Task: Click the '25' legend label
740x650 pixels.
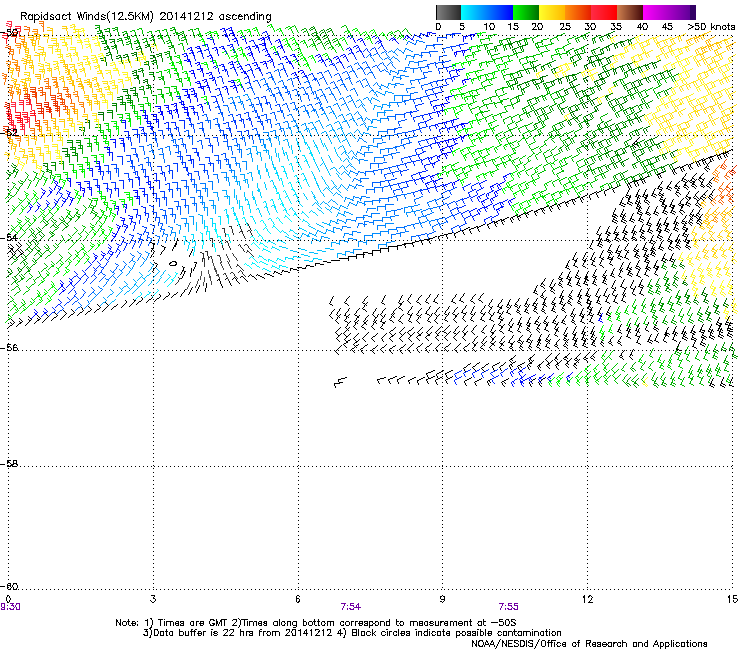Action: (564, 27)
